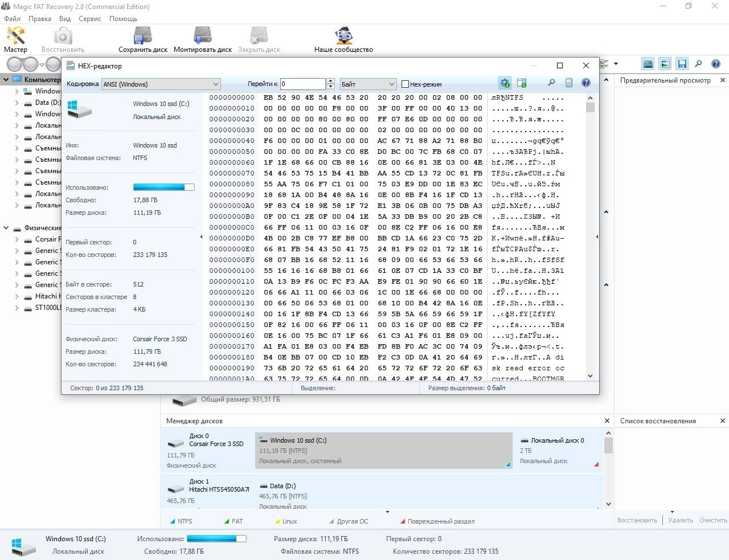Close Список восстановления panel
Image resolution: width=729 pixels, height=560 pixels.
723,421
